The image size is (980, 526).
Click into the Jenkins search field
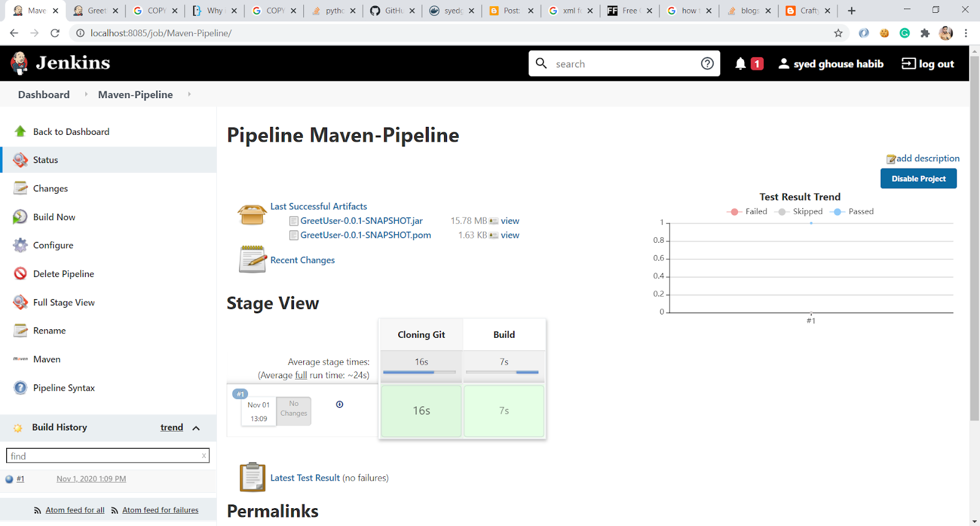625,64
